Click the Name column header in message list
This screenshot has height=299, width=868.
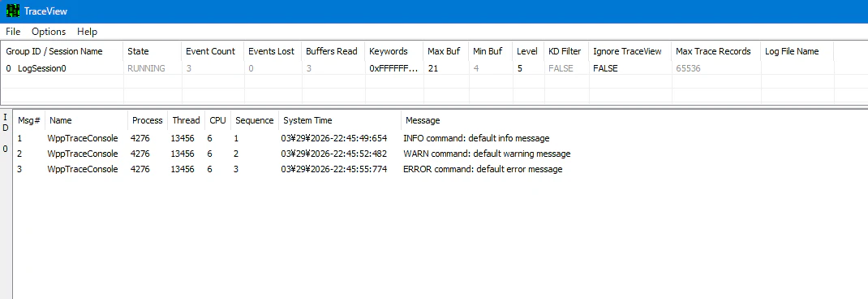(x=86, y=119)
